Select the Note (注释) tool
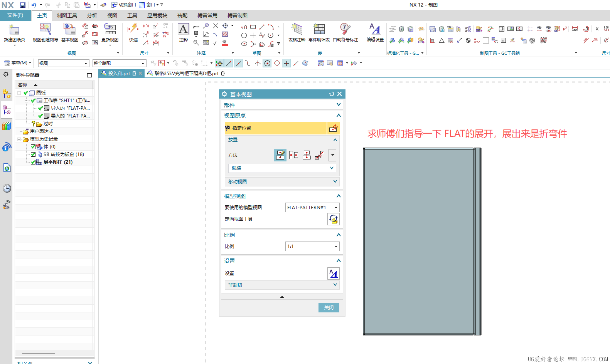Screen dimensions: 610x364 tap(184, 29)
